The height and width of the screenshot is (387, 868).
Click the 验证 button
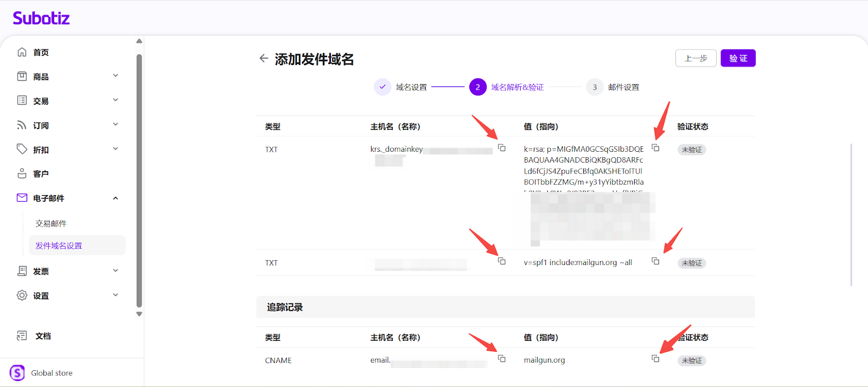click(738, 58)
